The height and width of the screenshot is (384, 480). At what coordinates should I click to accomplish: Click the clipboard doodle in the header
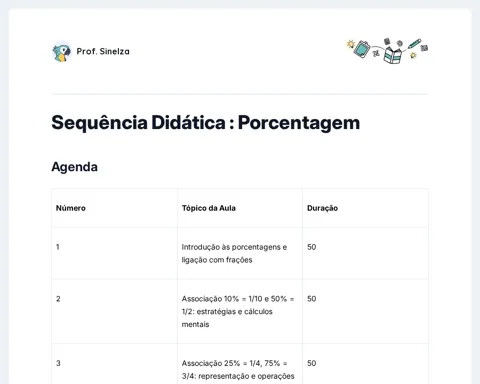362,49
